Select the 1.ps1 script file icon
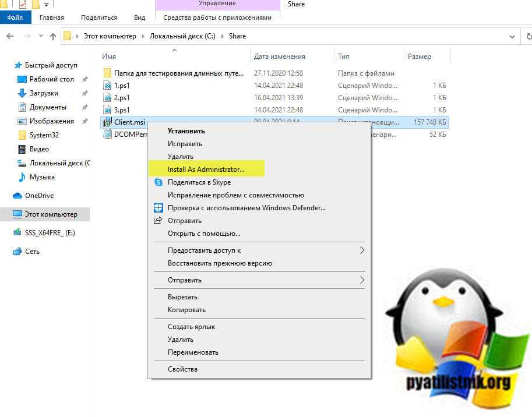Image resolution: width=532 pixels, height=417 pixels. (107, 86)
